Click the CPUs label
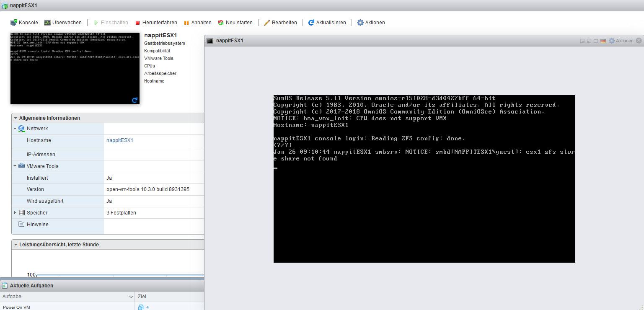The height and width of the screenshot is (310, 644). pos(150,66)
